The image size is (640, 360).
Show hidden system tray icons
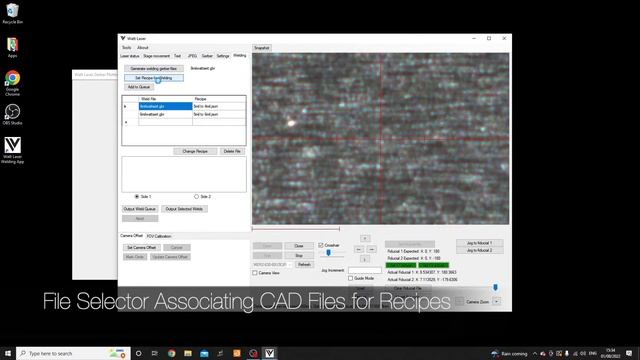535,353
